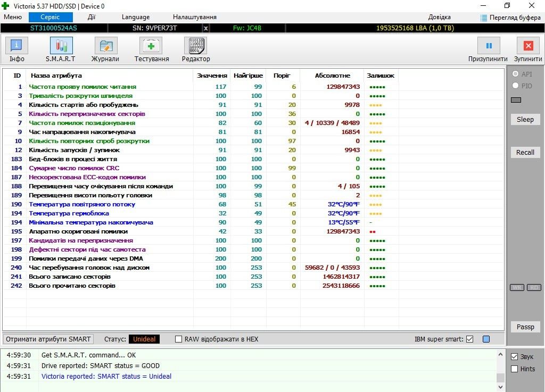Click the ST31000524AS drive model field

click(54, 28)
